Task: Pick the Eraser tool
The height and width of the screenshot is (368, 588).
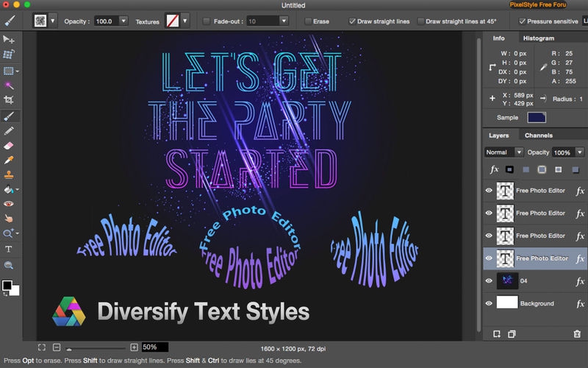Action: click(x=10, y=146)
